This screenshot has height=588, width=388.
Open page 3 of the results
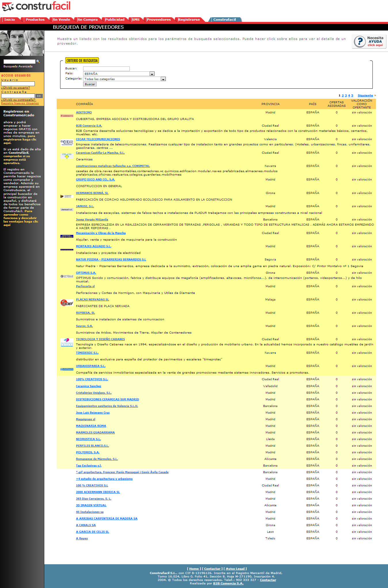click(346, 96)
